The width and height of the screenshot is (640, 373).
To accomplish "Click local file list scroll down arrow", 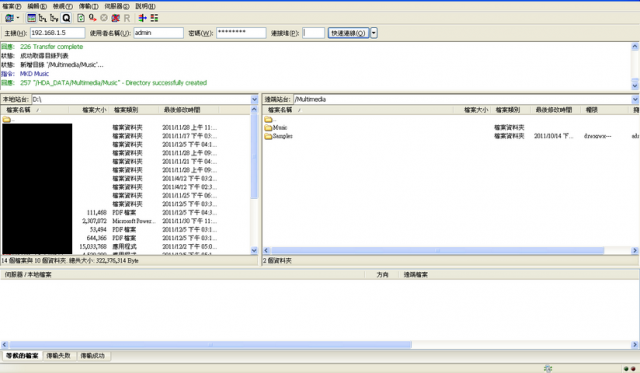I will [x=254, y=250].
